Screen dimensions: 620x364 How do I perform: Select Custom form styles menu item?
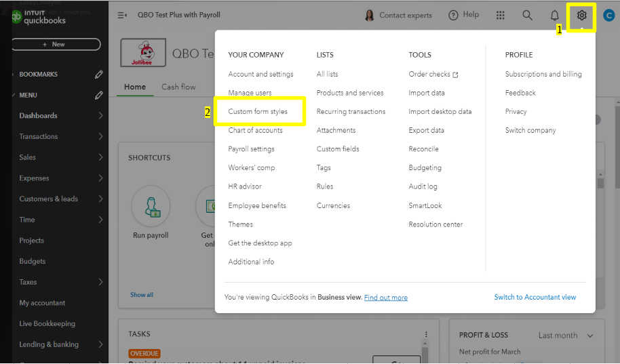pyautogui.click(x=258, y=112)
